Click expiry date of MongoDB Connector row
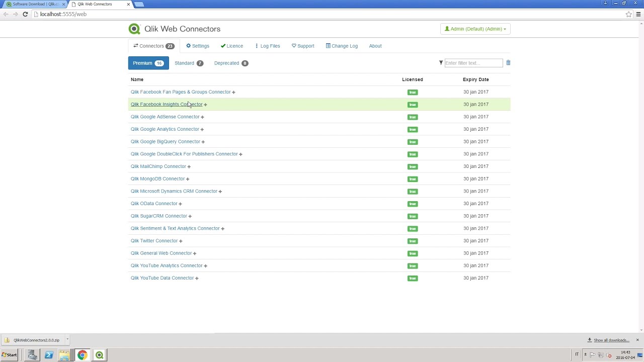Screen dimensions: 644x362 click(x=476, y=178)
